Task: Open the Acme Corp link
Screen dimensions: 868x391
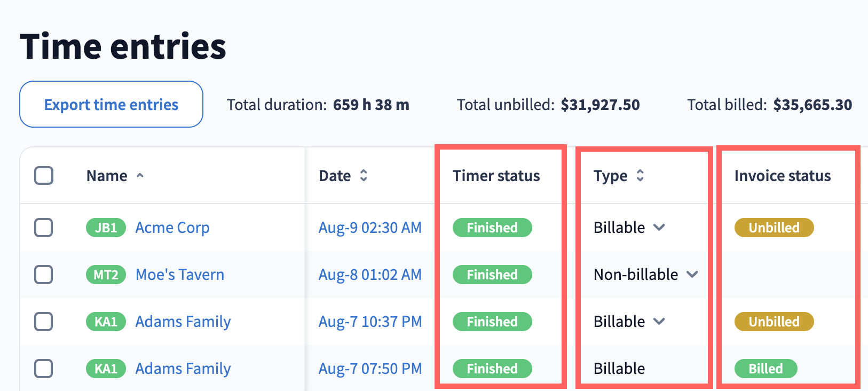Action: [x=172, y=228]
